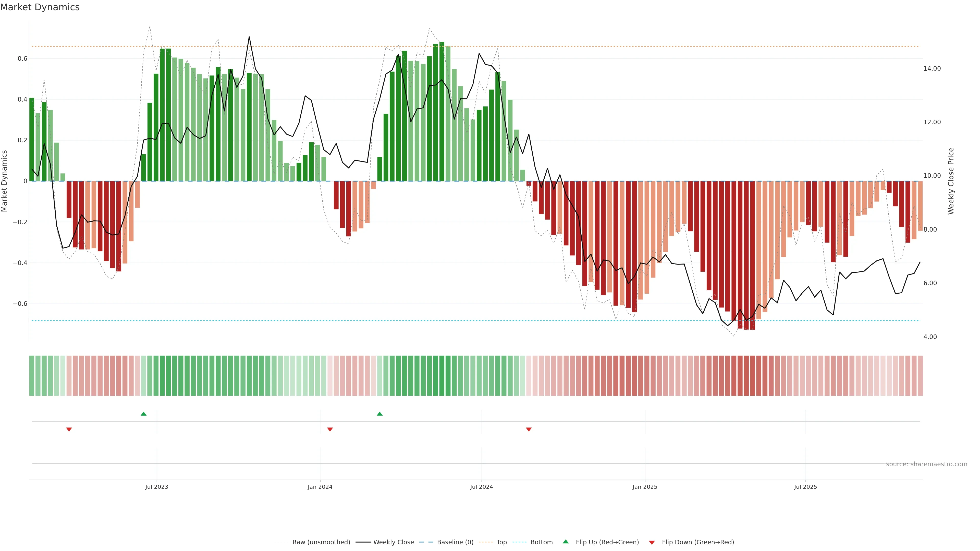Click the black Weekly Close line sample in legend
The height and width of the screenshot is (551, 980).
pyautogui.click(x=363, y=542)
